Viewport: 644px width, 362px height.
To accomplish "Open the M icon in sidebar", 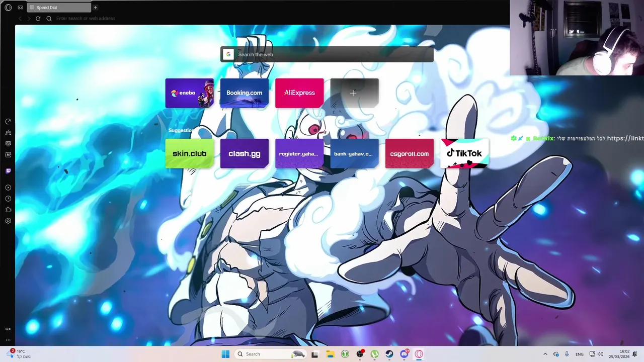I will (8, 155).
